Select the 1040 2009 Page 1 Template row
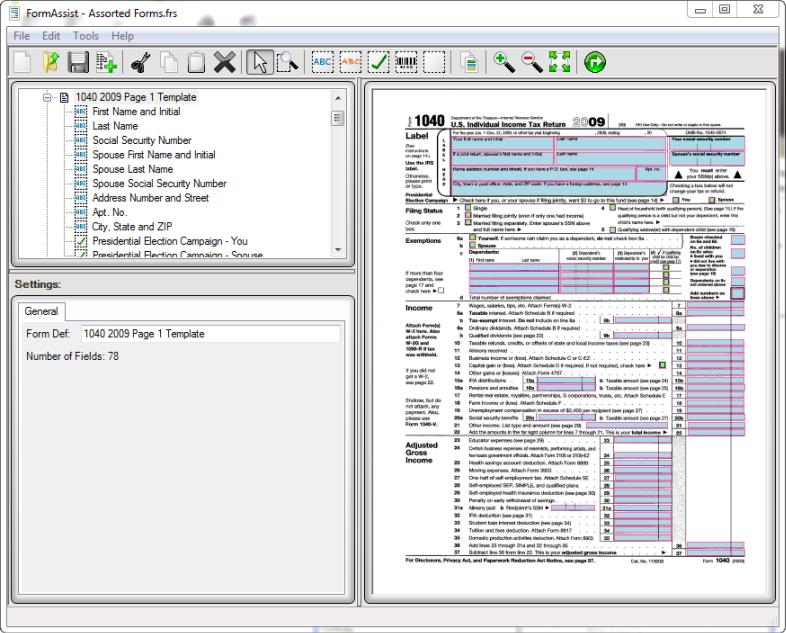The height and width of the screenshot is (633, 786). tap(136, 97)
